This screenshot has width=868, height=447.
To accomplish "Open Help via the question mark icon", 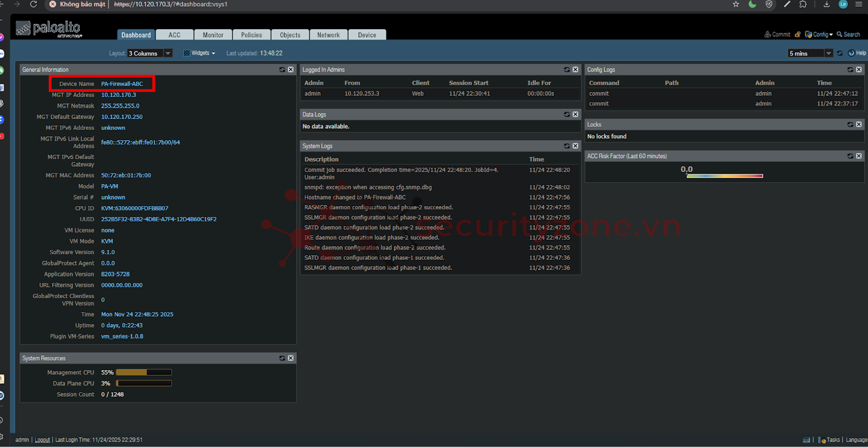I will 851,53.
